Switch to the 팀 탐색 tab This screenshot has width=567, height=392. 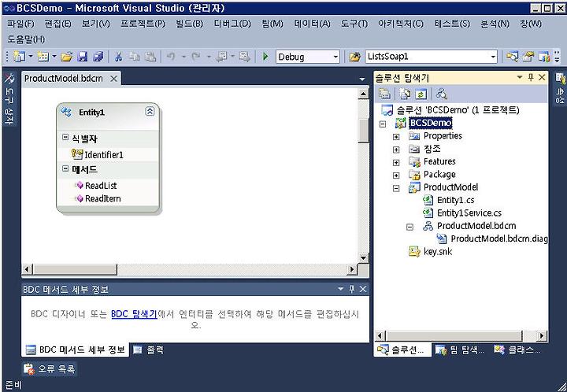(x=461, y=349)
